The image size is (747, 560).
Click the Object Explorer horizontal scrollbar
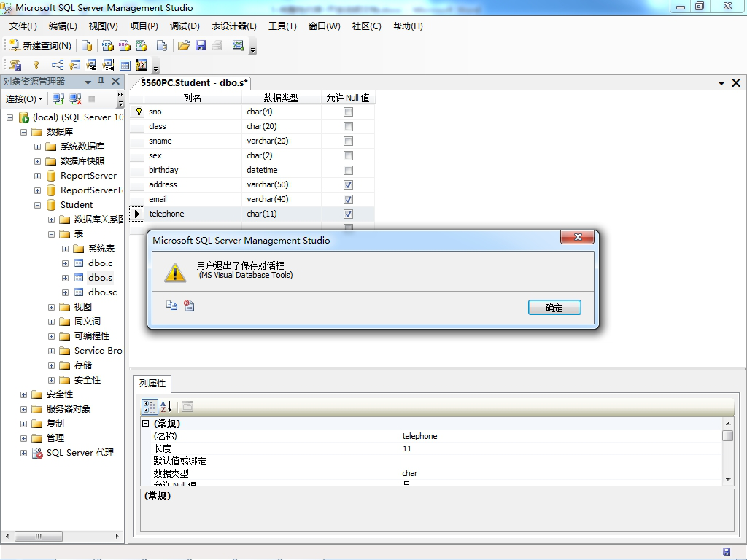point(38,536)
